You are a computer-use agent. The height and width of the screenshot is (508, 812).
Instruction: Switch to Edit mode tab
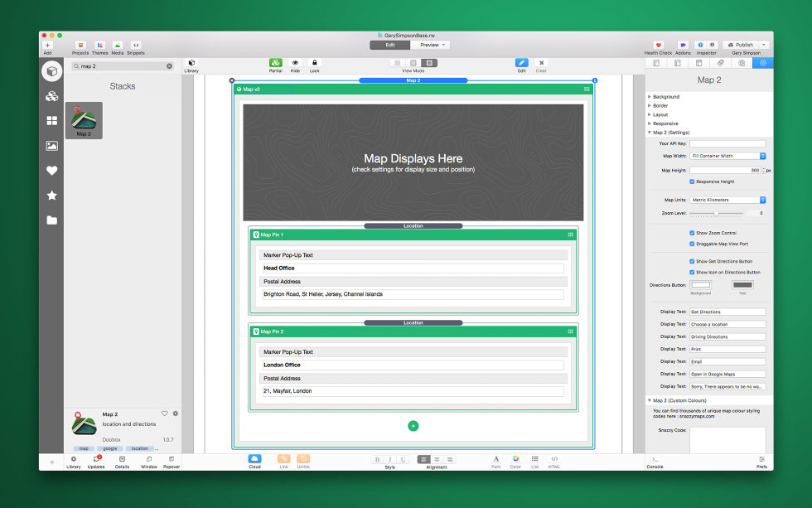[x=390, y=45]
